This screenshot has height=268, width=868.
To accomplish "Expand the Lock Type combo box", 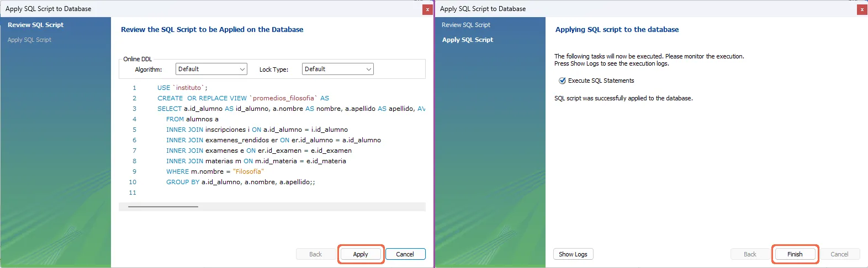I will coord(337,69).
